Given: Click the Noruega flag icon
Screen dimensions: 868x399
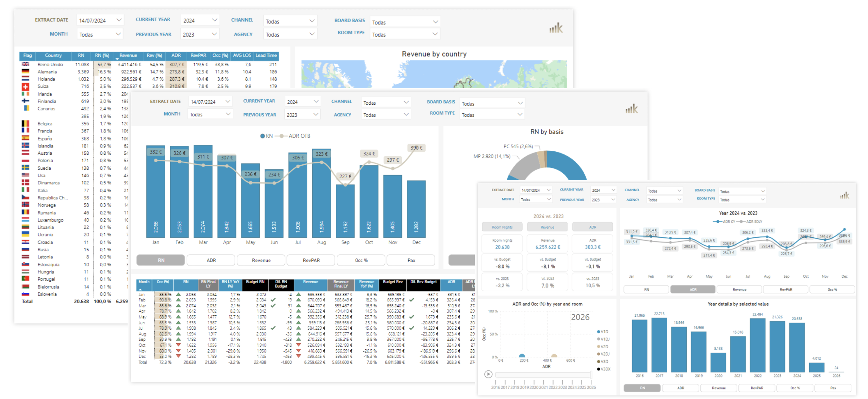Looking at the screenshot, I should tap(25, 205).
